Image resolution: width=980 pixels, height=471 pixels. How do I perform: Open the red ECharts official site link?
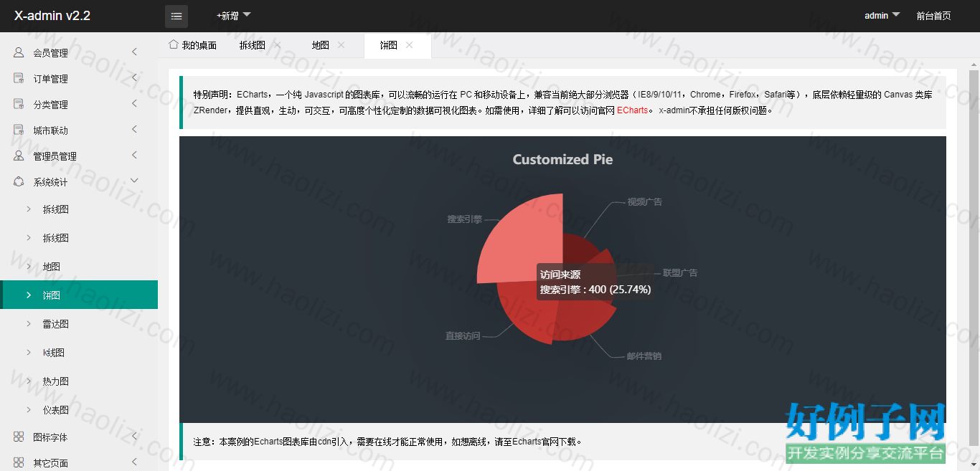tap(632, 110)
